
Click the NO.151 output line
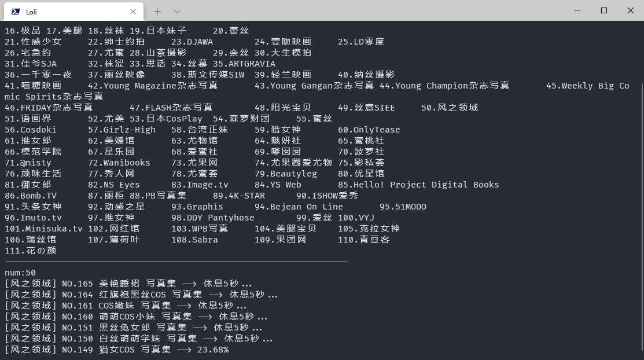pyautogui.click(x=134, y=328)
